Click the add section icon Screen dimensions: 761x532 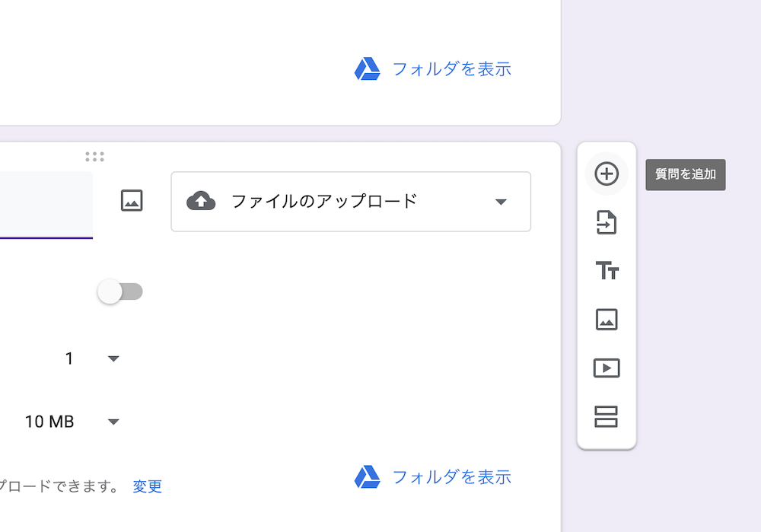(x=607, y=417)
